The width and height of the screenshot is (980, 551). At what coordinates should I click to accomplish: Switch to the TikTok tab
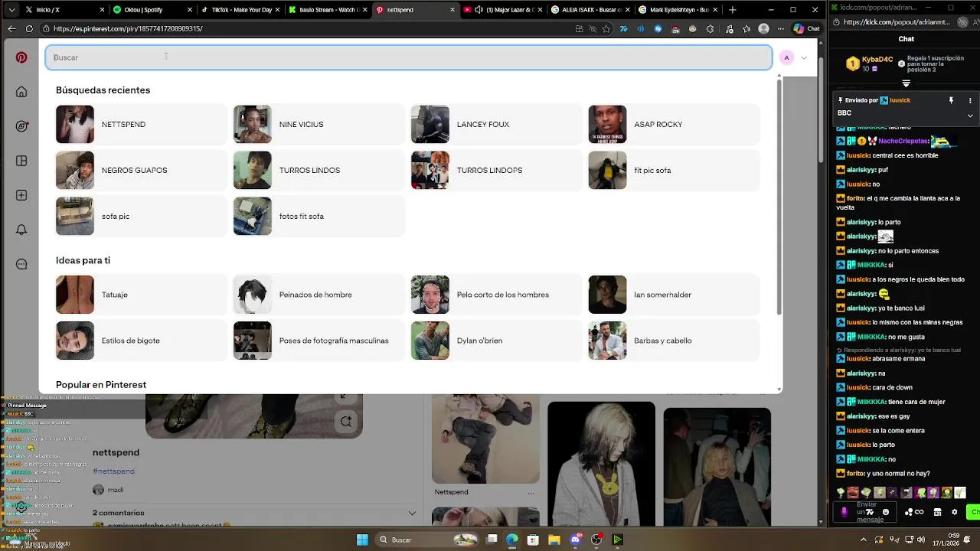tap(241, 10)
